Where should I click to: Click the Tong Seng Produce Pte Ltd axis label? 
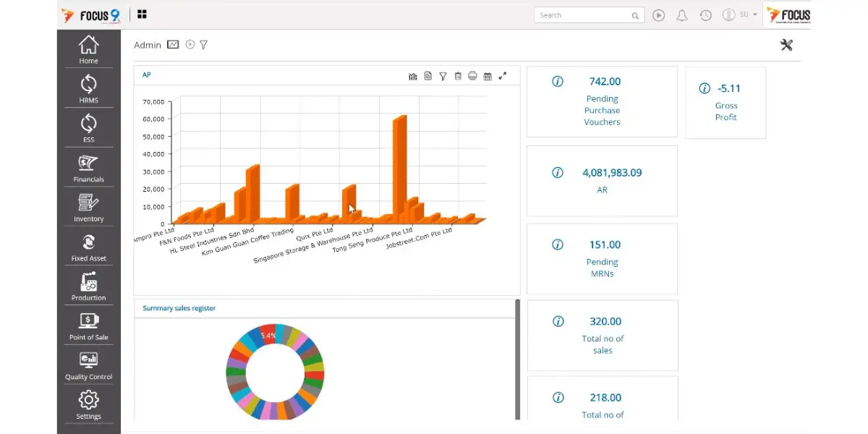click(x=372, y=242)
